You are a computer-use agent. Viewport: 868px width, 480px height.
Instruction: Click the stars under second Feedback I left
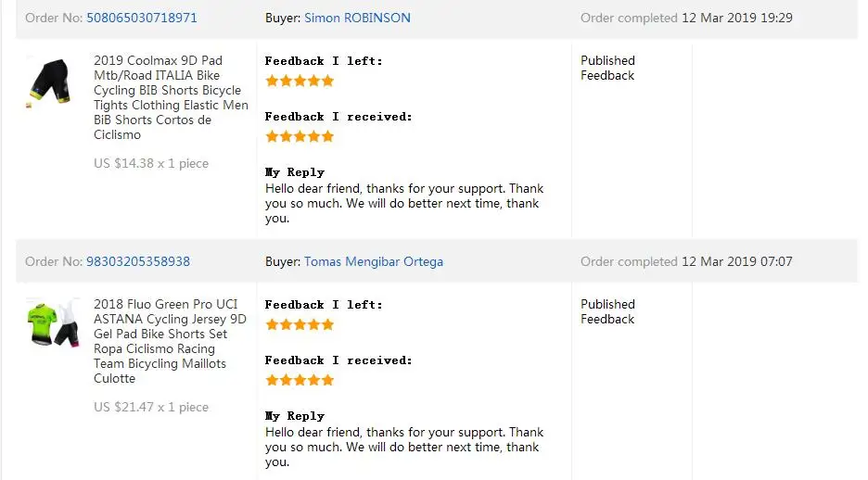click(300, 324)
